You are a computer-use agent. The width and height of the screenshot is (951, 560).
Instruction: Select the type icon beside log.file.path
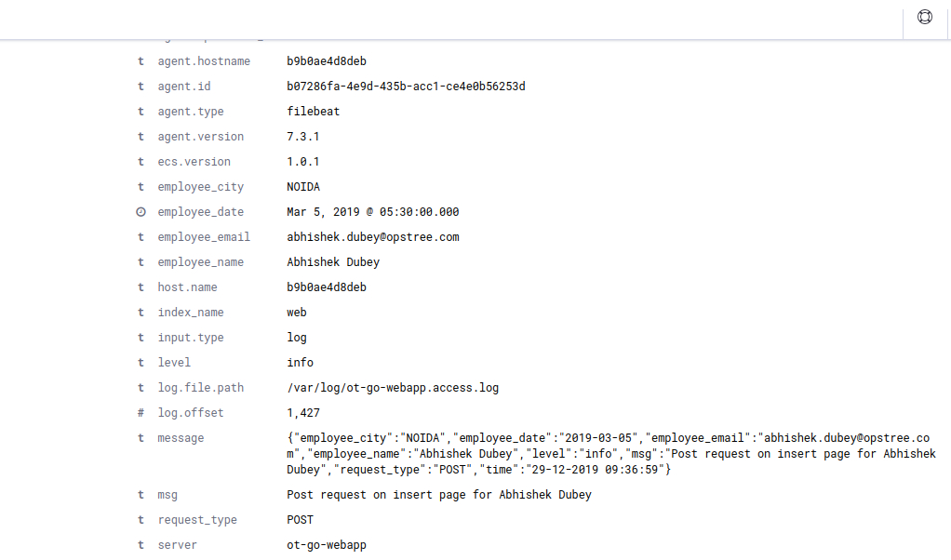pyautogui.click(x=141, y=387)
